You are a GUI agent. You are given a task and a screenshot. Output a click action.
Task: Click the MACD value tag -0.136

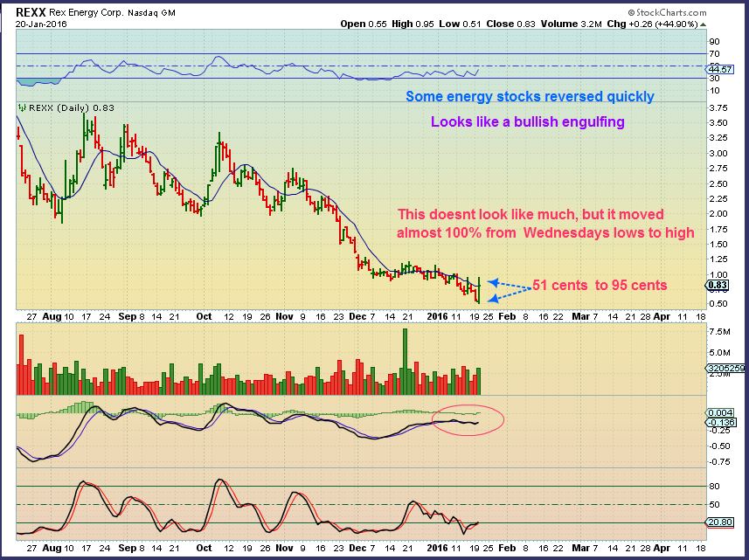721,423
